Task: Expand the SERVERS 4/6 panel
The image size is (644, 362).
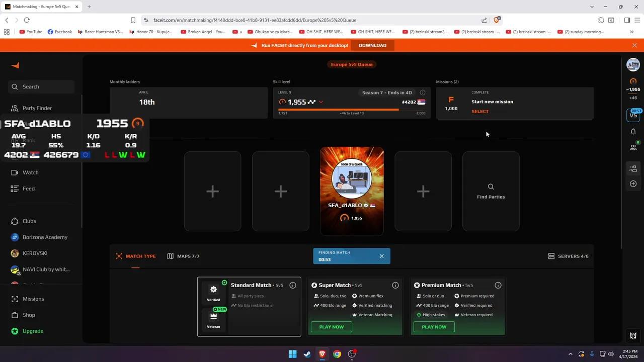Action: click(568, 256)
